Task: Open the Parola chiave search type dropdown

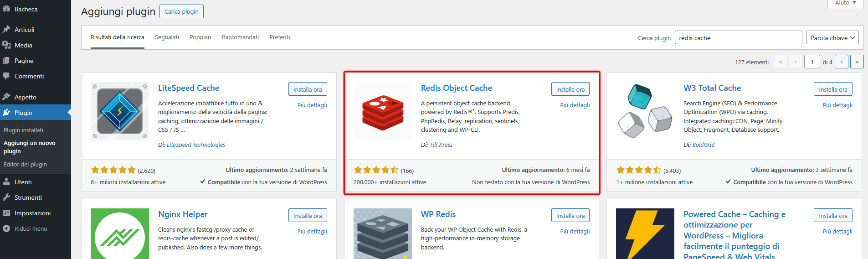Action: pyautogui.click(x=832, y=38)
